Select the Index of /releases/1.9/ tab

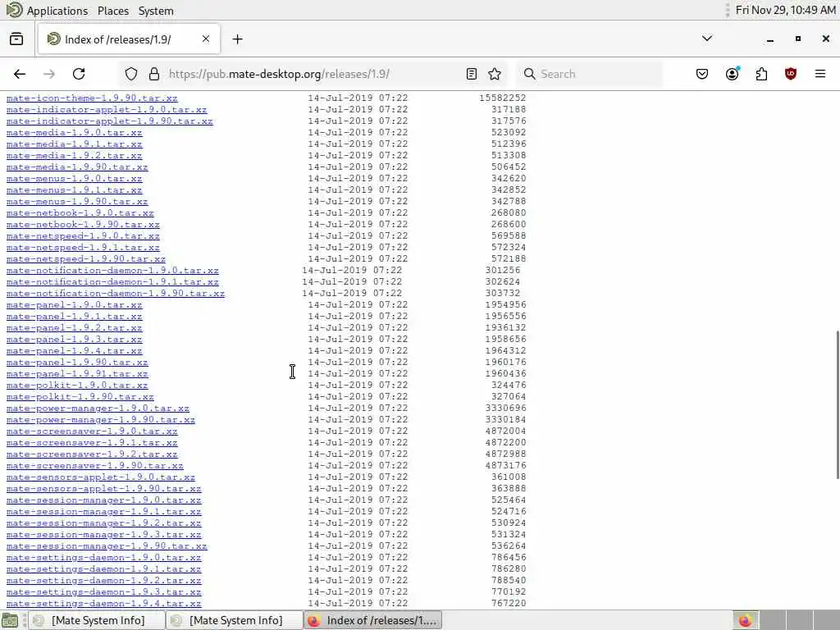[x=129, y=39]
